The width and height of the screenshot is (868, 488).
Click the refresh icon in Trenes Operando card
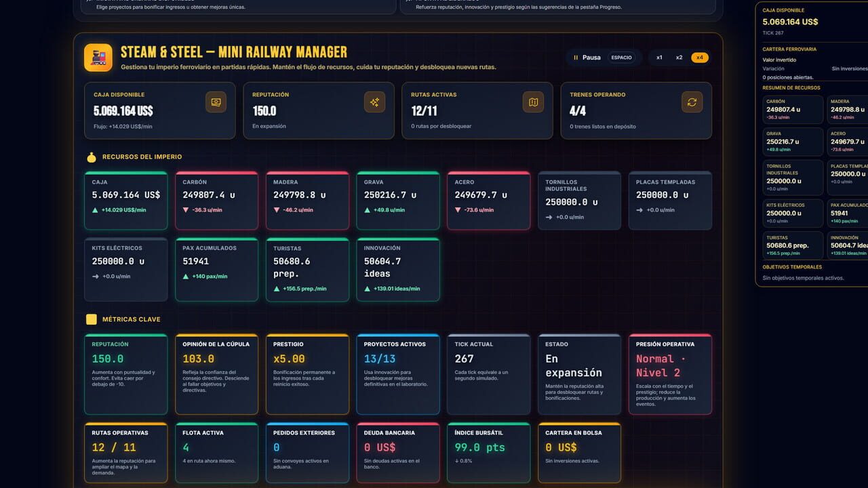coord(692,102)
